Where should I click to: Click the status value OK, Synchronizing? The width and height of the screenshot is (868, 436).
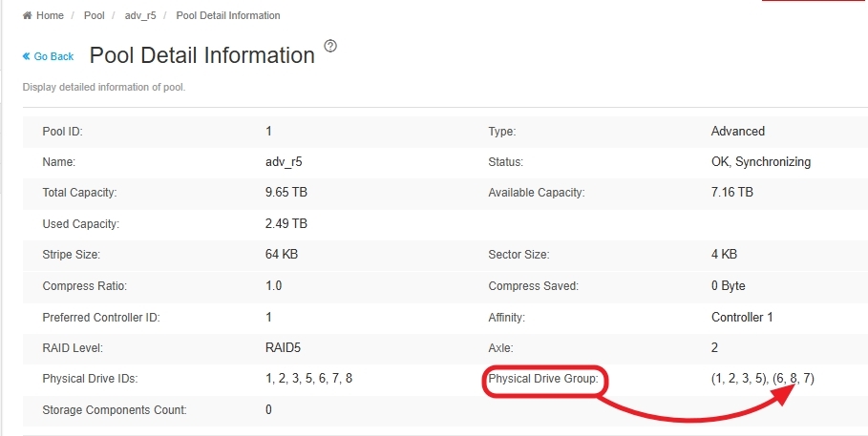pyautogui.click(x=761, y=162)
